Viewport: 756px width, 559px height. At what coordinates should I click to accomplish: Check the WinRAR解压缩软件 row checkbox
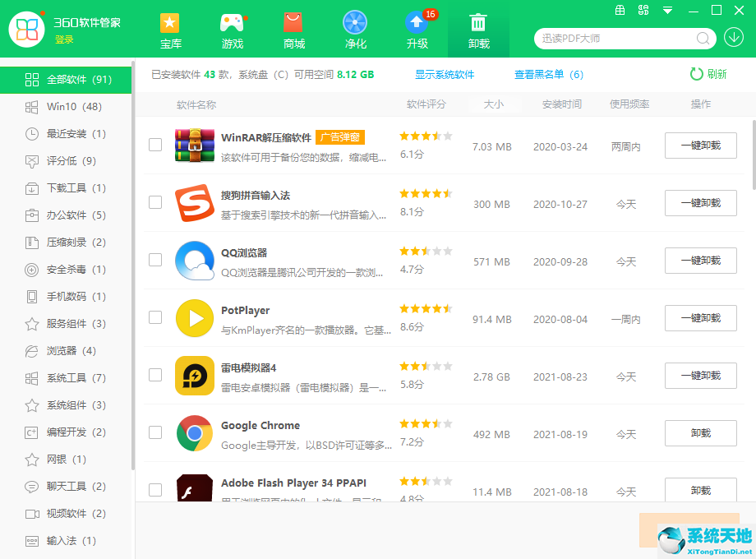[x=154, y=145]
